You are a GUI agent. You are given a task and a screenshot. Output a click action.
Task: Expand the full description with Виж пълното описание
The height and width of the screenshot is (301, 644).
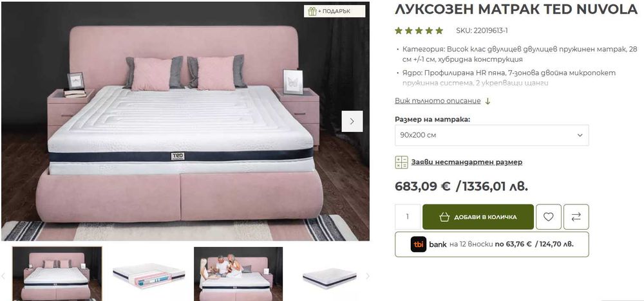pyautogui.click(x=438, y=101)
